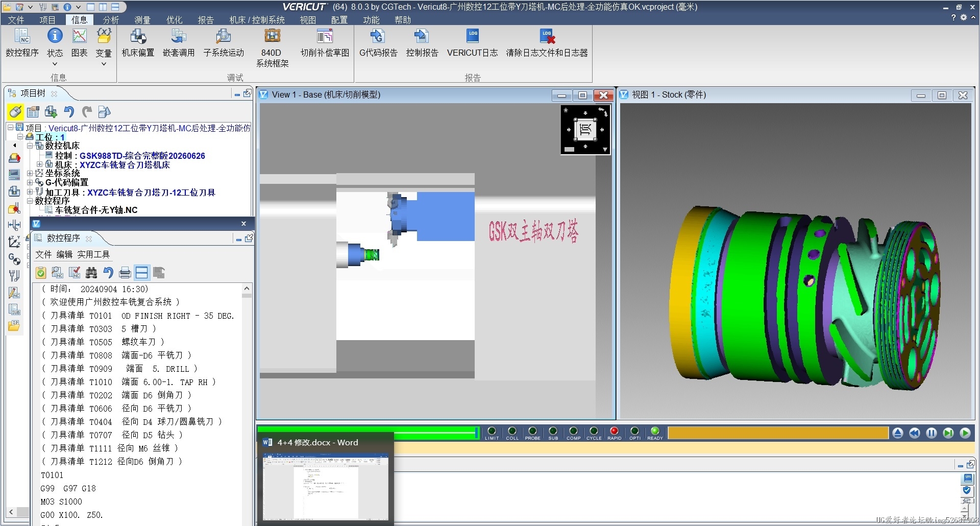Open the 机床 / 控制系统 tab
The image size is (980, 526).
point(257,20)
